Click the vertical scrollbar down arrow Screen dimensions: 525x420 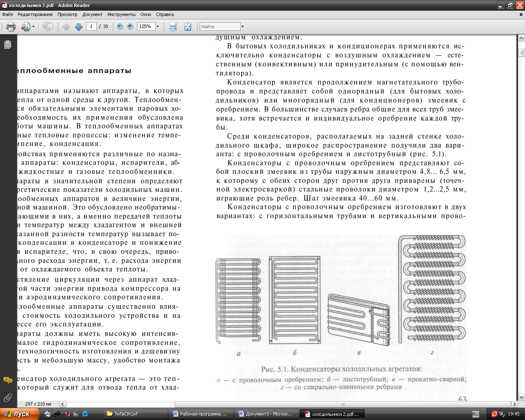tap(522, 397)
